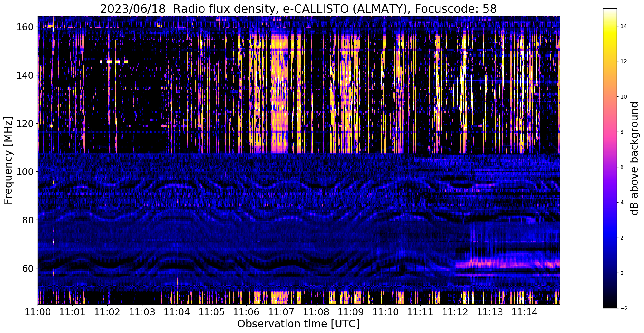Click the colorbar tick value 4
Image resolution: width=644 pixels, height=333 pixels.
point(622,203)
